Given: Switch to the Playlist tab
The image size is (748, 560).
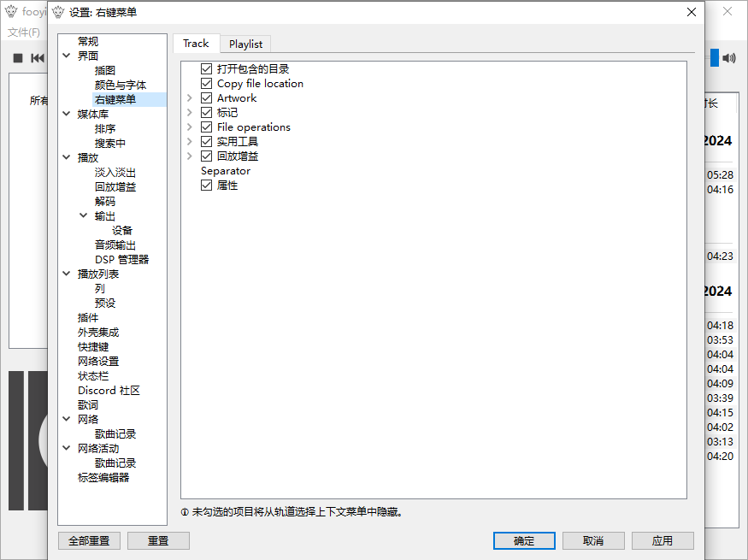Looking at the screenshot, I should (245, 44).
